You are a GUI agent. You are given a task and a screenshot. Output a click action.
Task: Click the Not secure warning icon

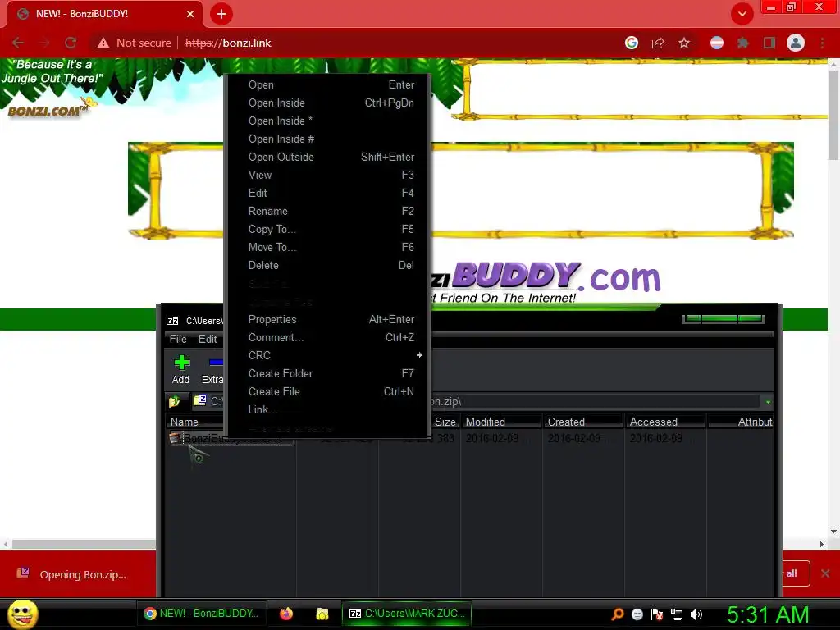coord(103,43)
